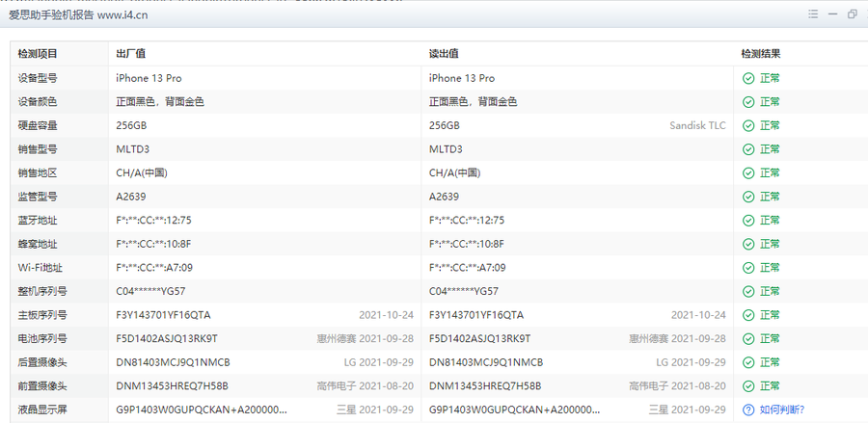This screenshot has height=423, width=868.
Task: Click the 如何判断? link for 液晶显示屏
Action: tap(781, 410)
